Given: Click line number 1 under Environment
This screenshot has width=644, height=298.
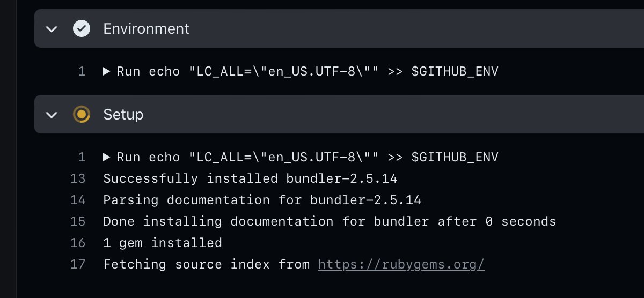Looking at the screenshot, I should 82,71.
